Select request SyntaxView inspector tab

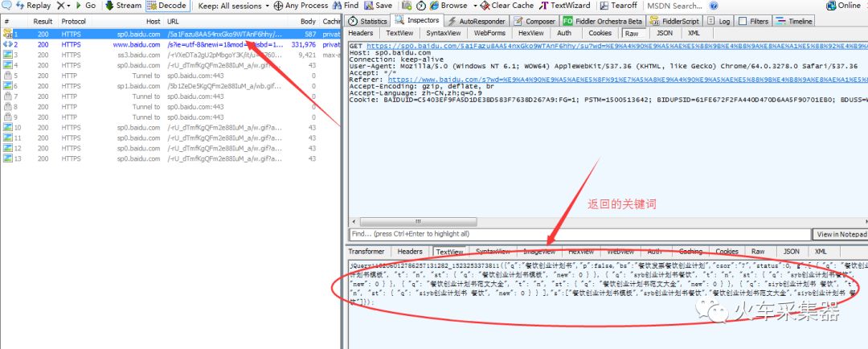444,33
